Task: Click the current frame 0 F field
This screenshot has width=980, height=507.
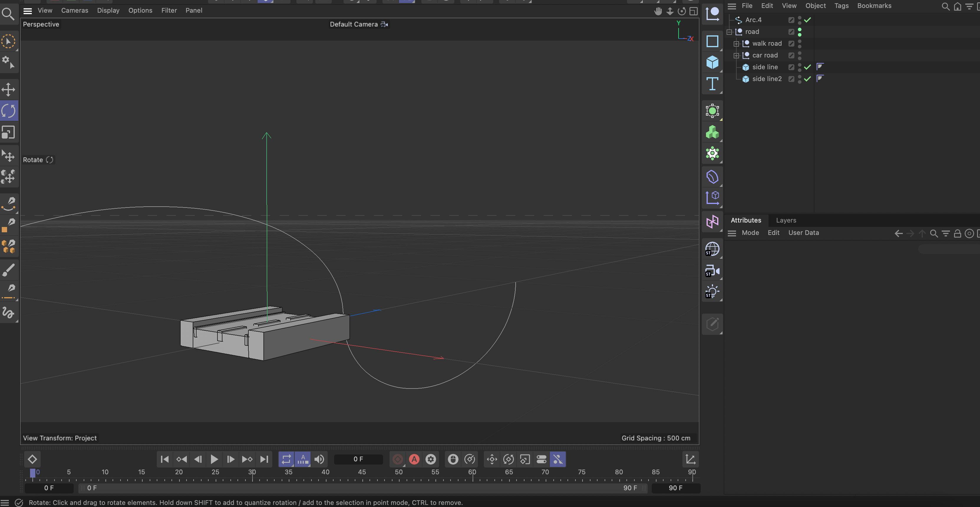Action: tap(358, 460)
